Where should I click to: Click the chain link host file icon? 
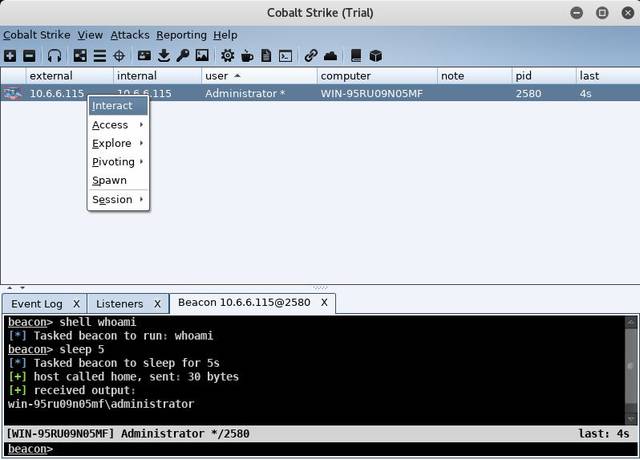tap(311, 56)
